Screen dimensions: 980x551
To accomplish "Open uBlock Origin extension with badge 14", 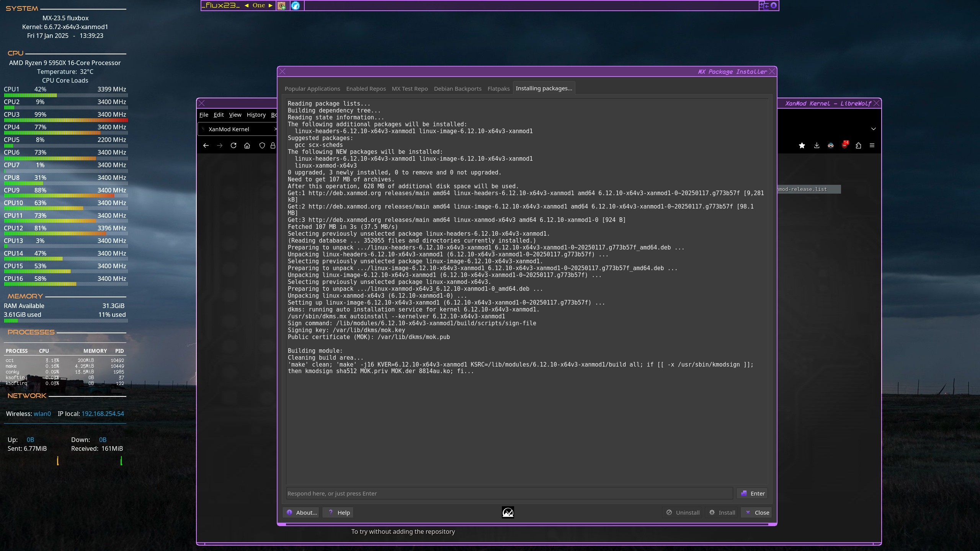I will point(845,145).
